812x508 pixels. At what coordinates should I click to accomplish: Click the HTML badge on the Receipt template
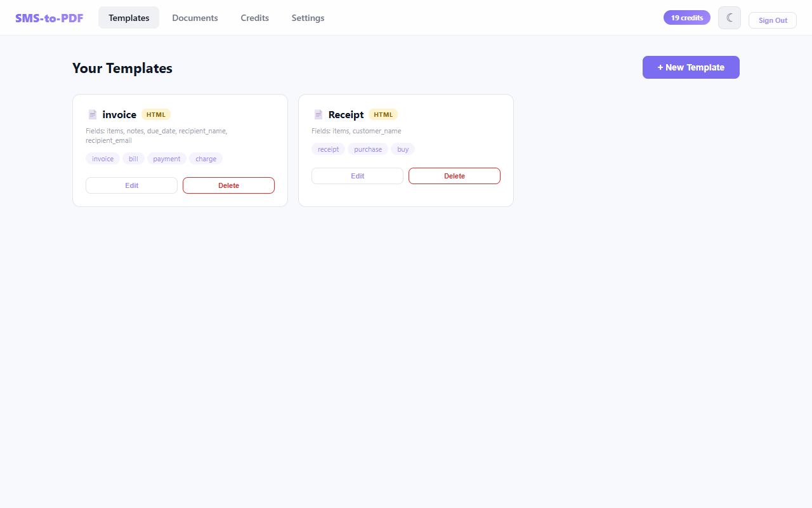coord(383,114)
